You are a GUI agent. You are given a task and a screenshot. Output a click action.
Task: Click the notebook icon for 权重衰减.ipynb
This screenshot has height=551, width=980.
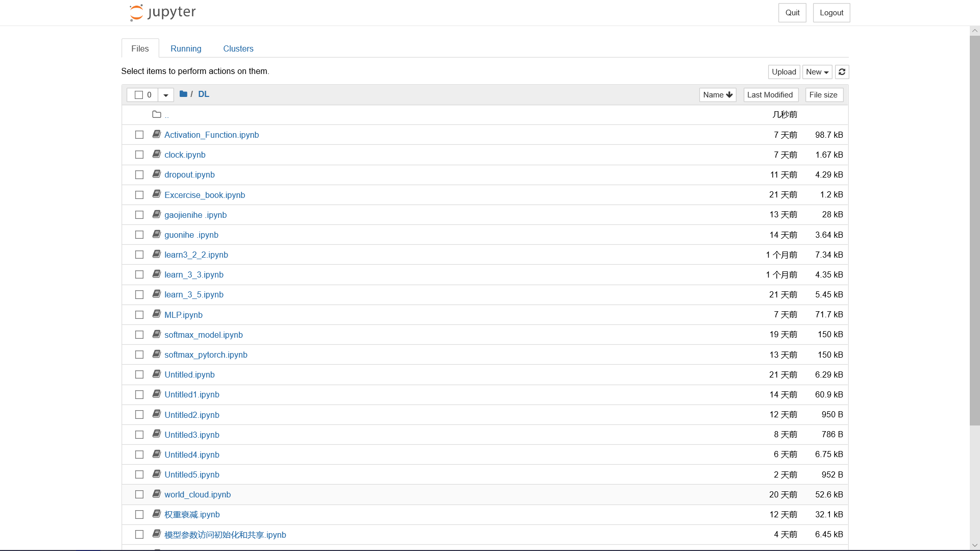[x=156, y=514]
